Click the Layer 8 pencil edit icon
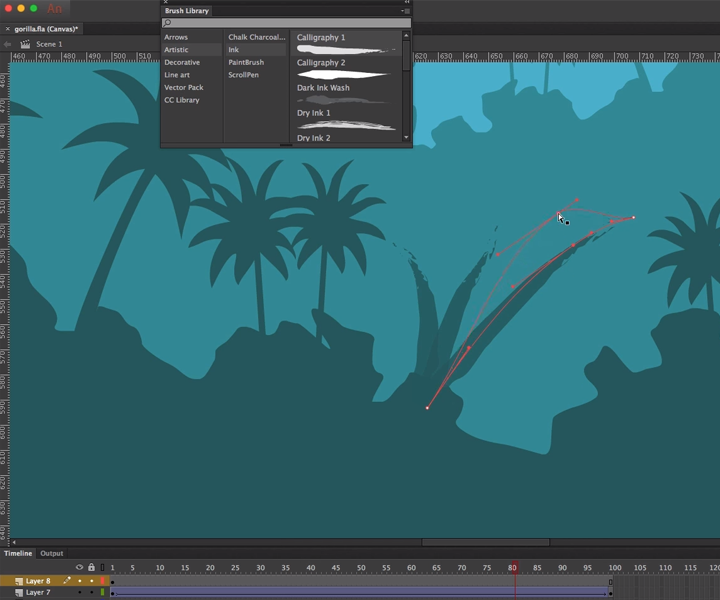The height and width of the screenshot is (600, 720). tap(68, 581)
